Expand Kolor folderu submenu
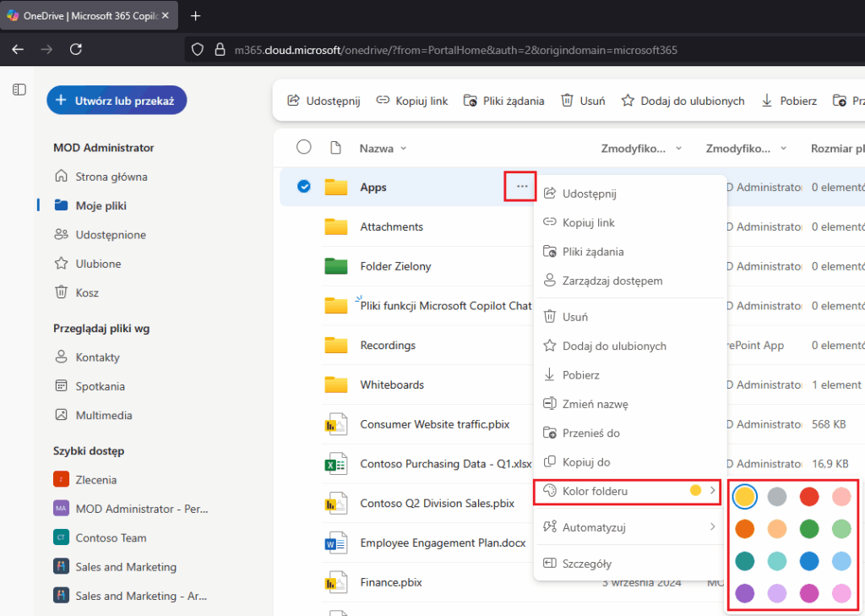This screenshot has height=616, width=865. click(628, 491)
